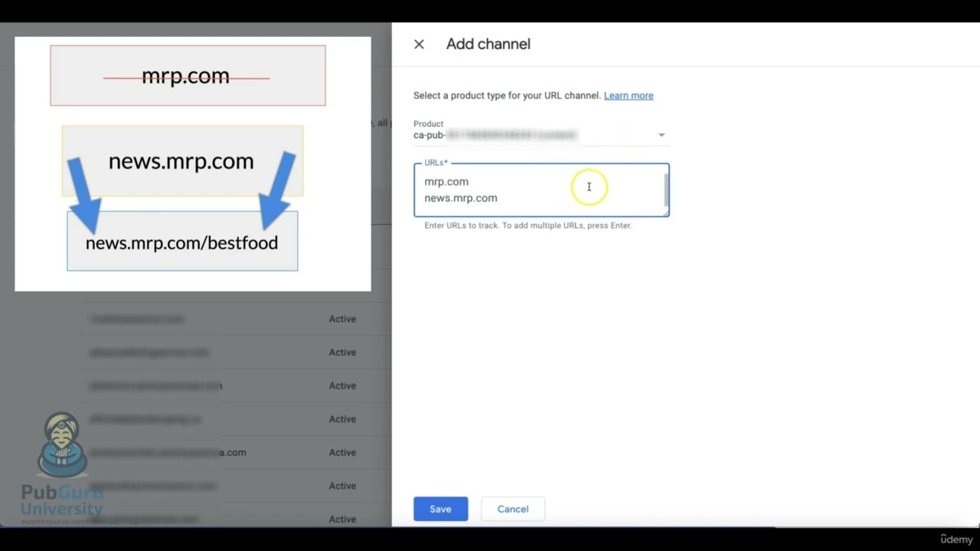The image size is (980, 551).
Task: Click the mrp.com line in URLs
Action: (446, 181)
